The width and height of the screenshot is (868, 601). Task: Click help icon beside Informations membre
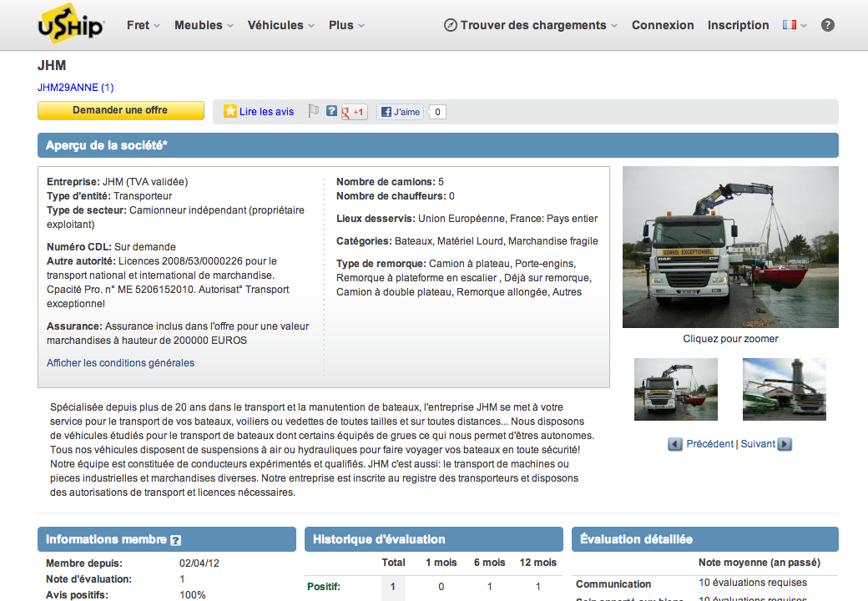(x=175, y=540)
